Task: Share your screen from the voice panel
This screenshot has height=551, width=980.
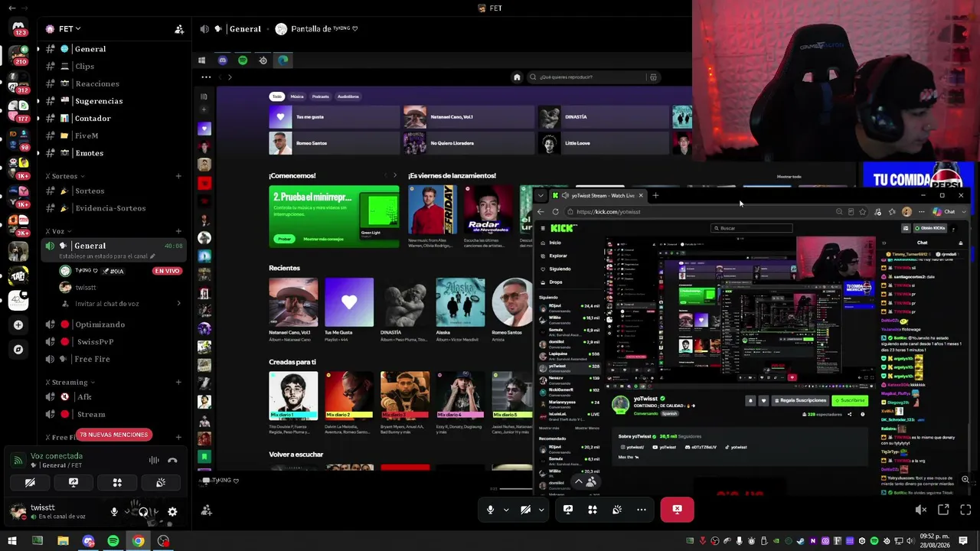Action: 73,483
